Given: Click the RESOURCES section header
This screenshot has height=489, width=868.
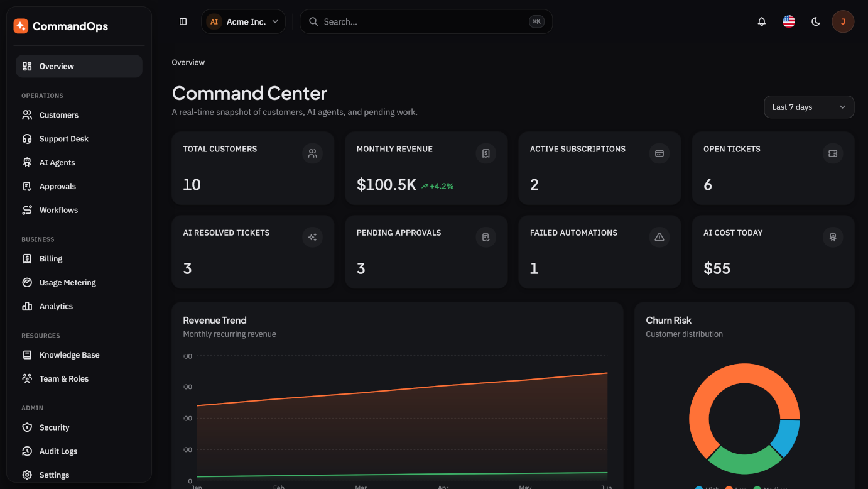Looking at the screenshot, I should click(41, 336).
